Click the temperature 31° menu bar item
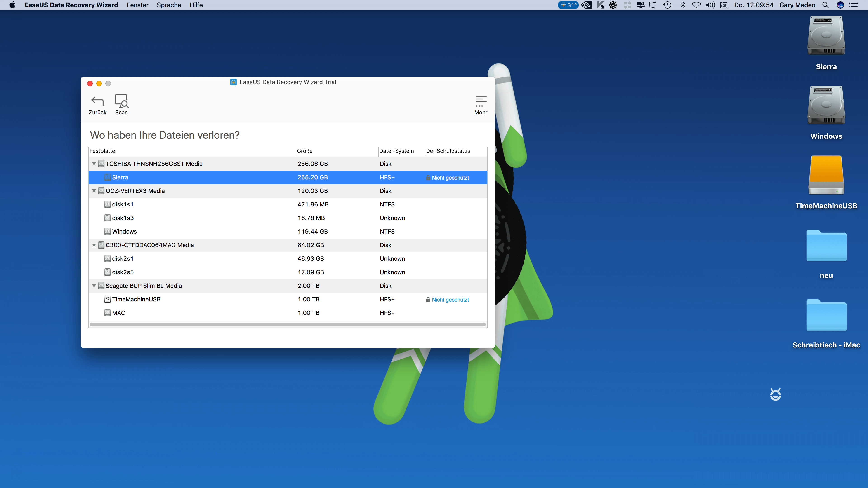The image size is (868, 488). 568,5
